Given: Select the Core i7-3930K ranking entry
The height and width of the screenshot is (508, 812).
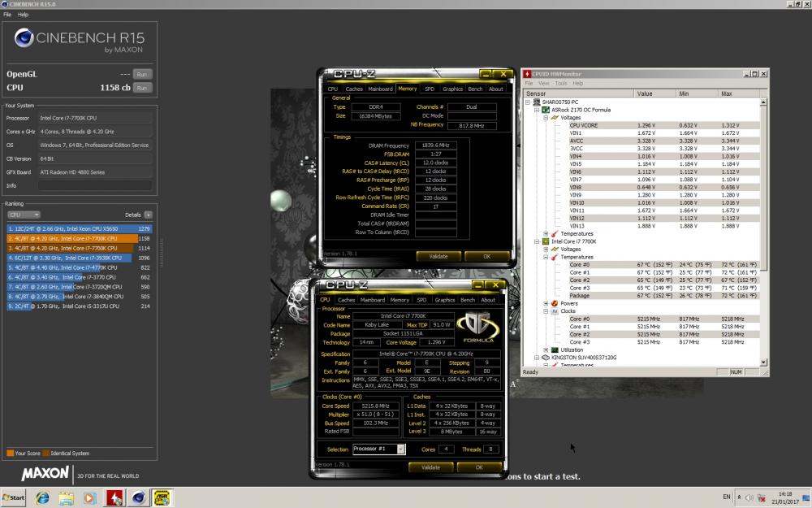Looking at the screenshot, I should pos(80,258).
